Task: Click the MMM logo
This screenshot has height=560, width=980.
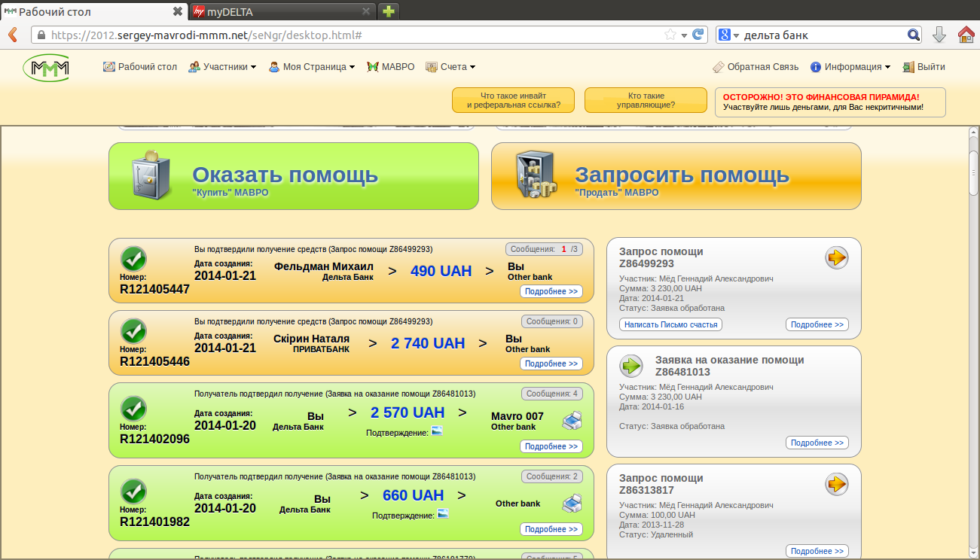Action: (x=47, y=68)
